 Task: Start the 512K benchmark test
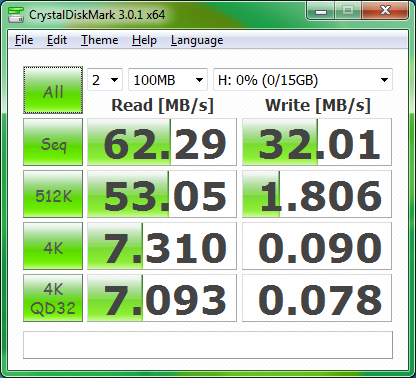tap(53, 194)
